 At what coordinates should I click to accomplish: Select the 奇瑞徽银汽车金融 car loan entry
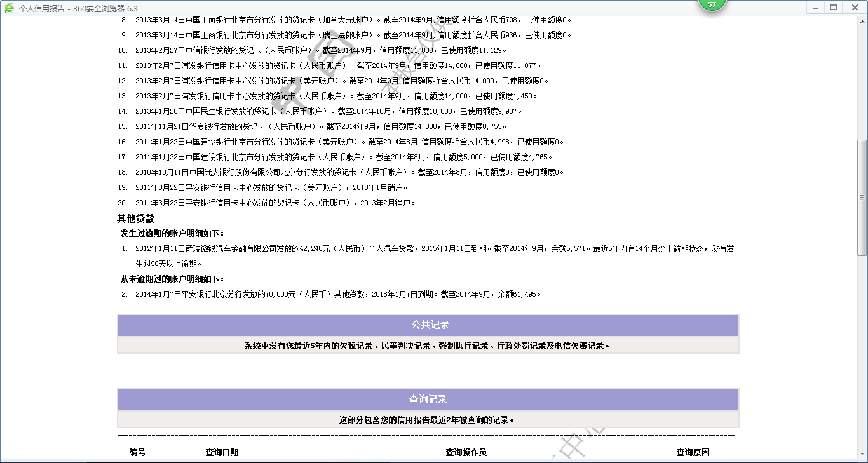pyautogui.click(x=427, y=256)
